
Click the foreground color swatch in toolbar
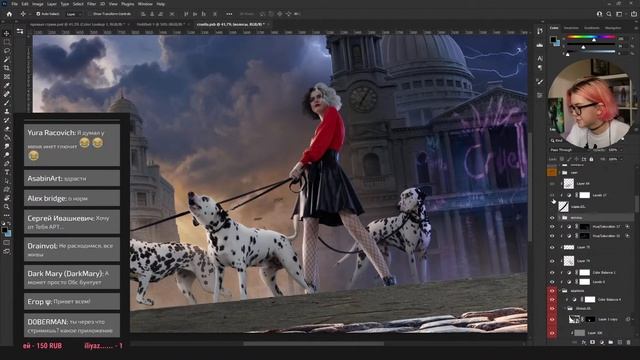click(x=4, y=230)
